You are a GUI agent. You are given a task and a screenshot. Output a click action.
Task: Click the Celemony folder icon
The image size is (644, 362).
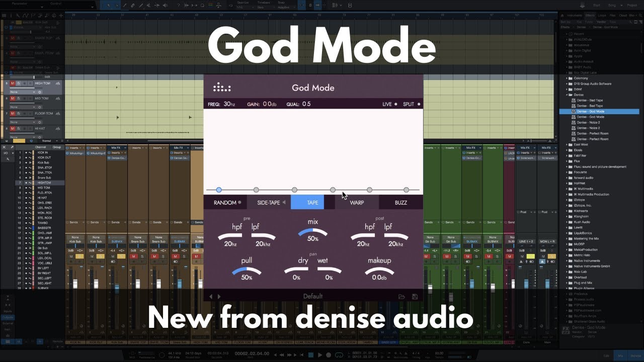coord(571,78)
